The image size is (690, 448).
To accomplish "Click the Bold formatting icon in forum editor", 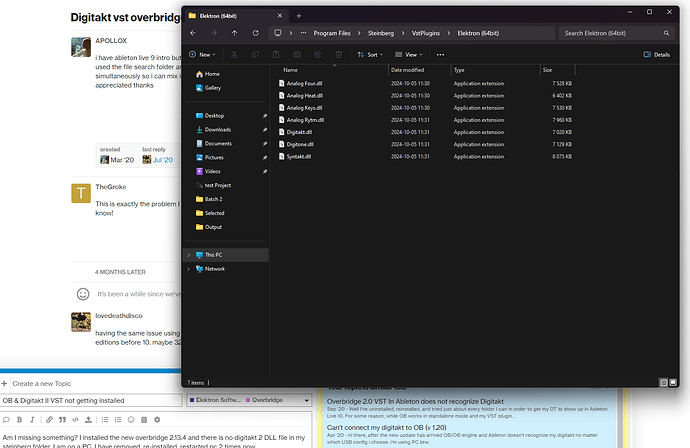I will coord(19,420).
